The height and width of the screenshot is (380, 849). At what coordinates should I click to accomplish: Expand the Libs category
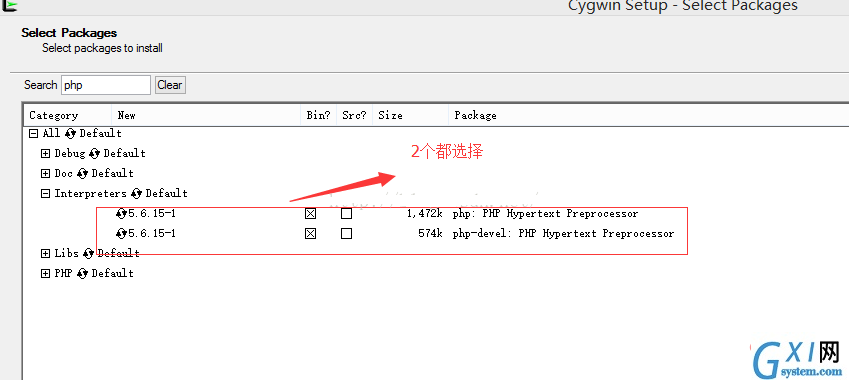coord(45,253)
